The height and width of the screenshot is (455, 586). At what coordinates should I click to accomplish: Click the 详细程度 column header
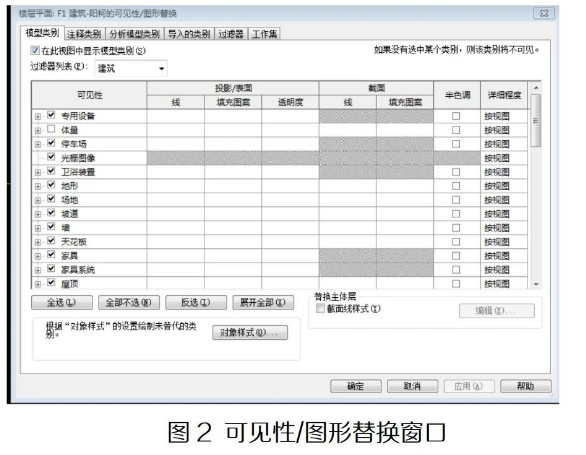pyautogui.click(x=504, y=95)
